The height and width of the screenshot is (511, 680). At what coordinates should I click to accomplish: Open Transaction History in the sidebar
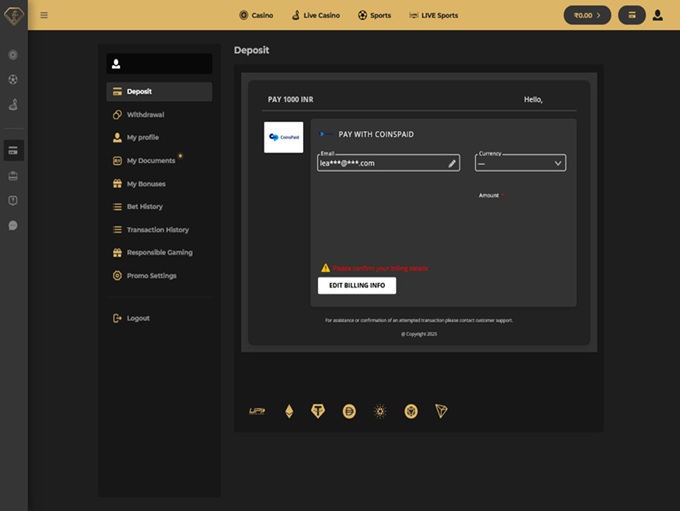point(157,230)
